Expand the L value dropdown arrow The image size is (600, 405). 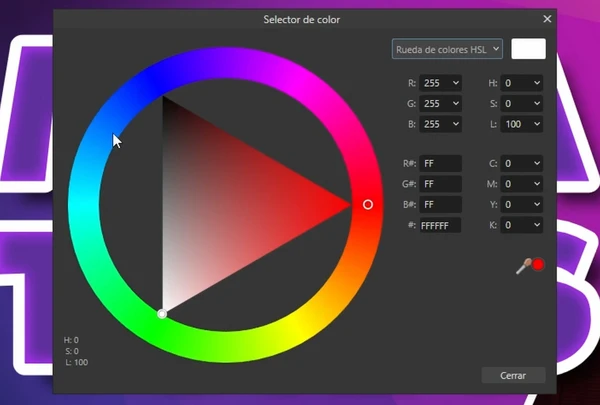pos(537,124)
